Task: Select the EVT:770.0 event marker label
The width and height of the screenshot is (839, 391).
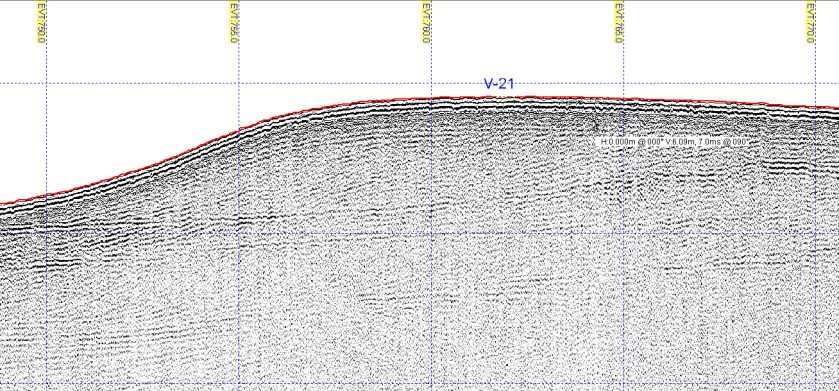Action: pos(811,22)
